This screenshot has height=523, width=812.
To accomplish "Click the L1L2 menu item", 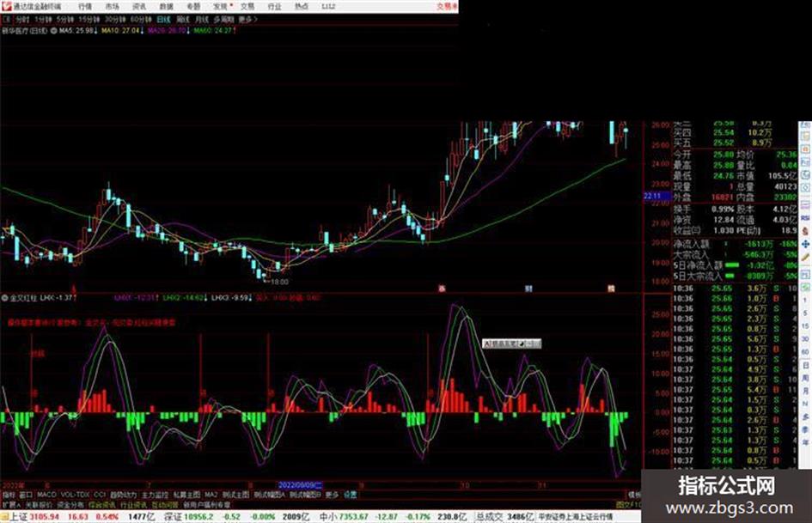I will [x=328, y=7].
